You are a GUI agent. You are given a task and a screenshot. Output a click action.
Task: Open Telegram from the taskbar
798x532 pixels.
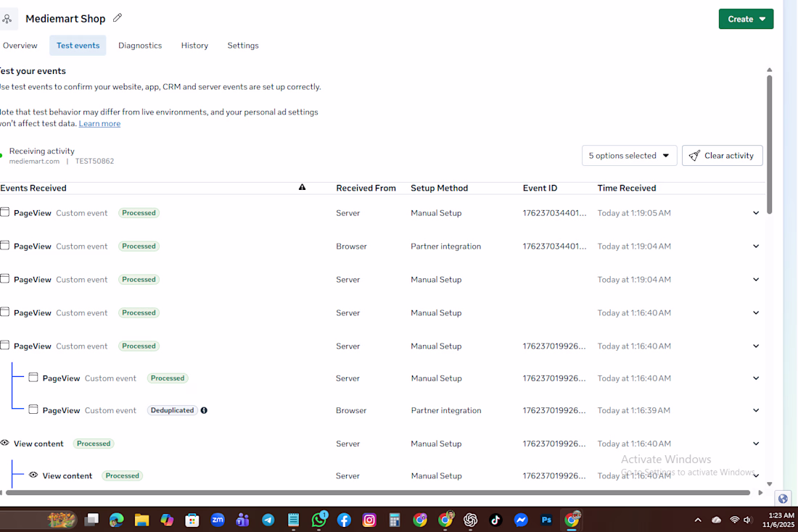268,520
